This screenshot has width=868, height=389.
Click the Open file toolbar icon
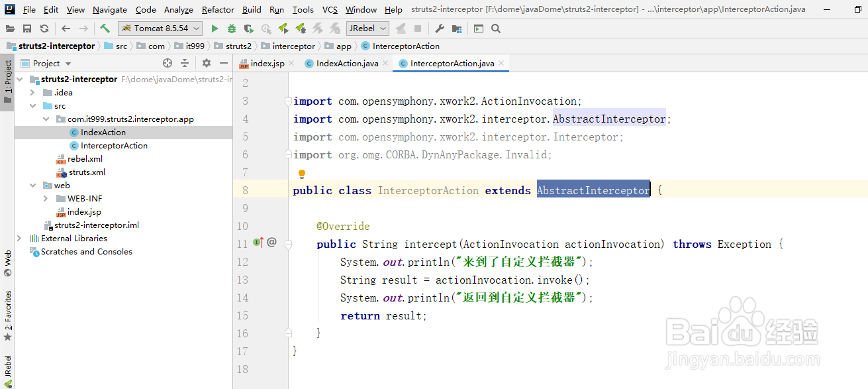tap(11, 28)
